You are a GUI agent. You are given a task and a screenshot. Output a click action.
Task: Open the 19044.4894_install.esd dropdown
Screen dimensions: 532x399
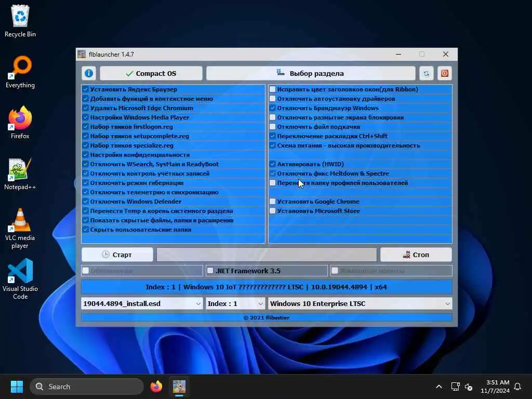(142, 303)
